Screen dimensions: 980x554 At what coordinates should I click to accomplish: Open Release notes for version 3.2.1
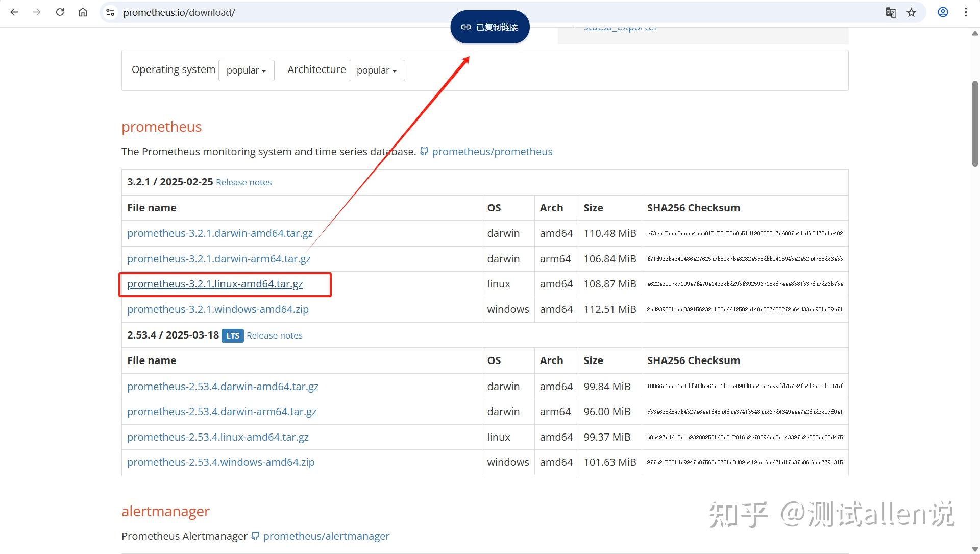coord(243,182)
